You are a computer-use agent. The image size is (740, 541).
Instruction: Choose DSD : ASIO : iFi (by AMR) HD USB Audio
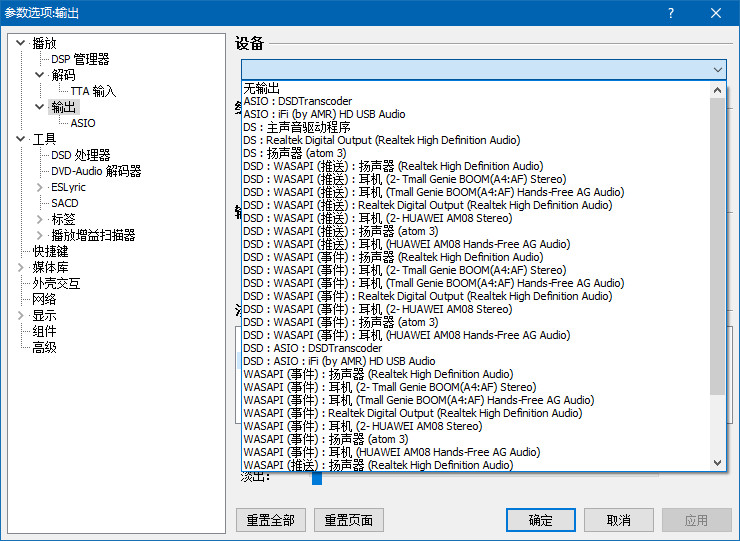pos(476,361)
